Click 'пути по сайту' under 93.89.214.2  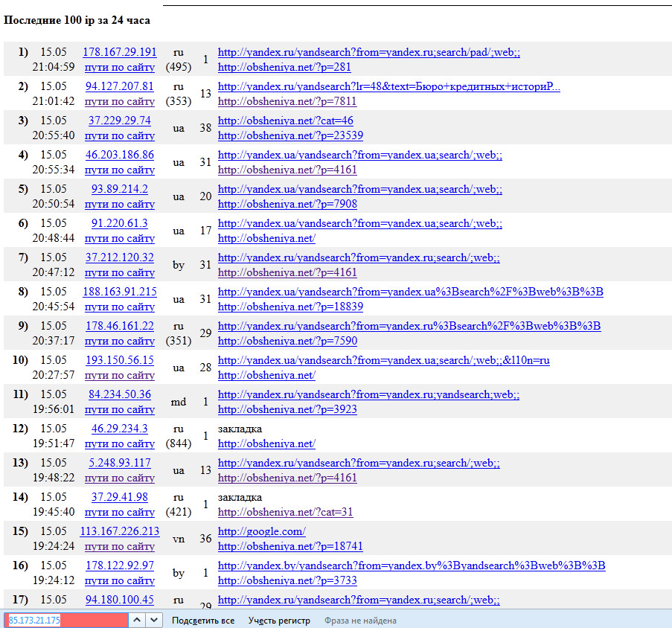(120, 205)
